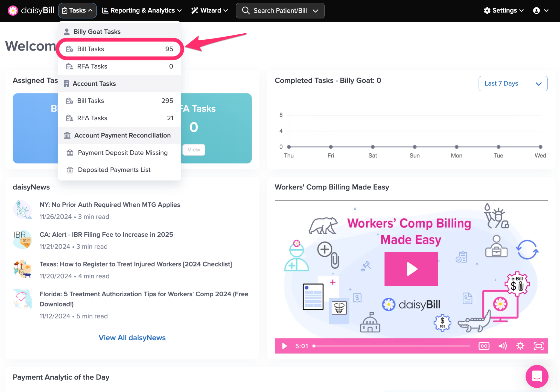Collapse the Tasks dropdown menu
The width and height of the screenshot is (560, 392).
(x=77, y=10)
